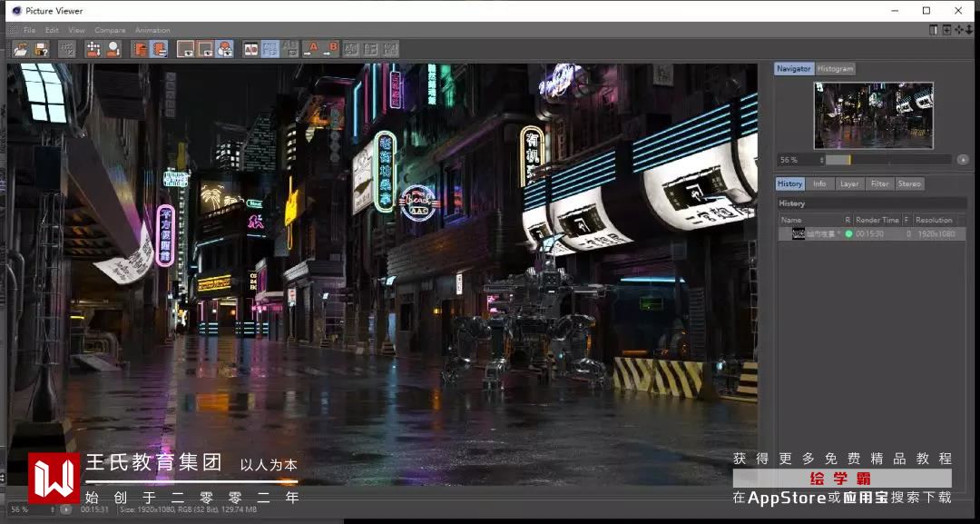Click the dotted grip handle left of File

tap(13, 30)
